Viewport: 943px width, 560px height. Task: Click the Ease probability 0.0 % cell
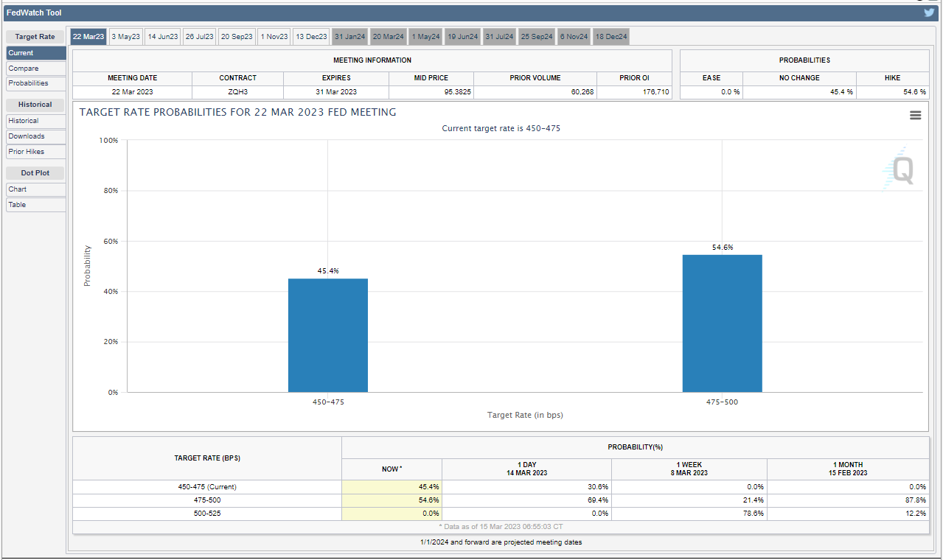(711, 92)
